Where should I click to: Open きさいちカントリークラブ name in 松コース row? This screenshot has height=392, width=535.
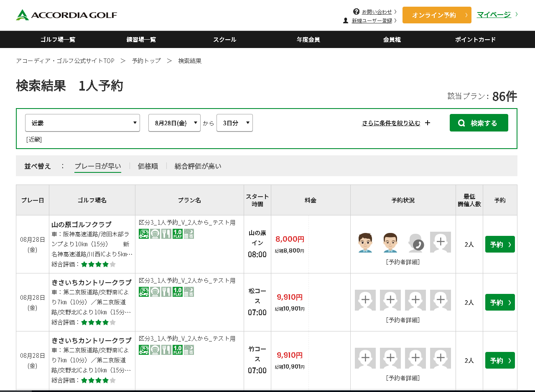coord(92,283)
